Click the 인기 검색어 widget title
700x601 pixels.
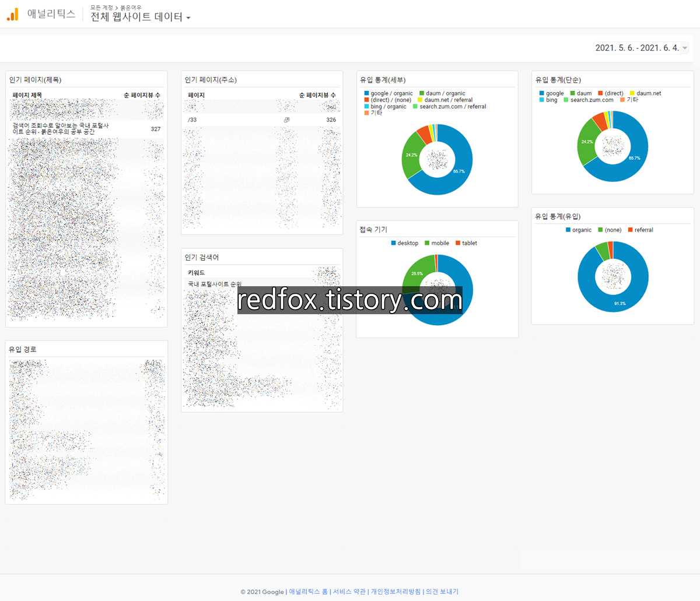(x=202, y=257)
